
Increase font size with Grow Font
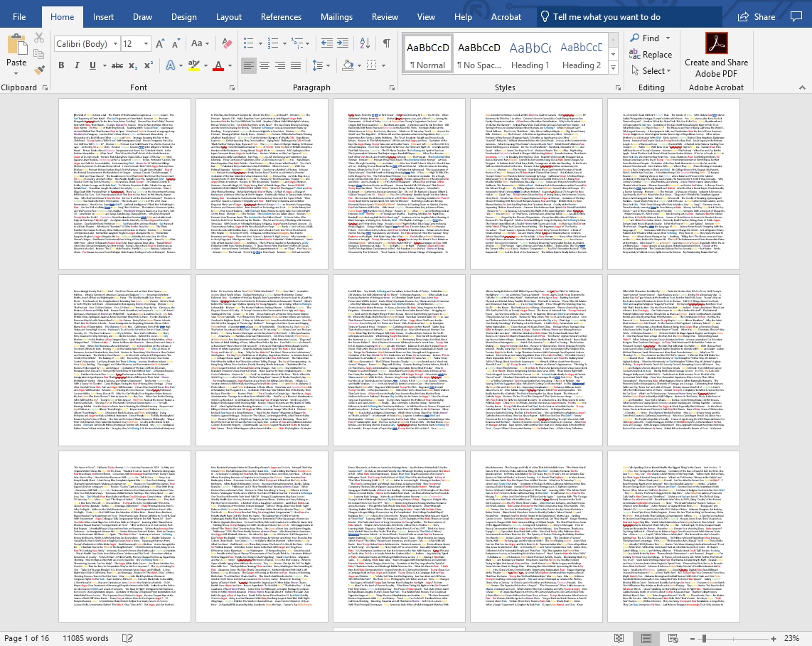pos(160,43)
